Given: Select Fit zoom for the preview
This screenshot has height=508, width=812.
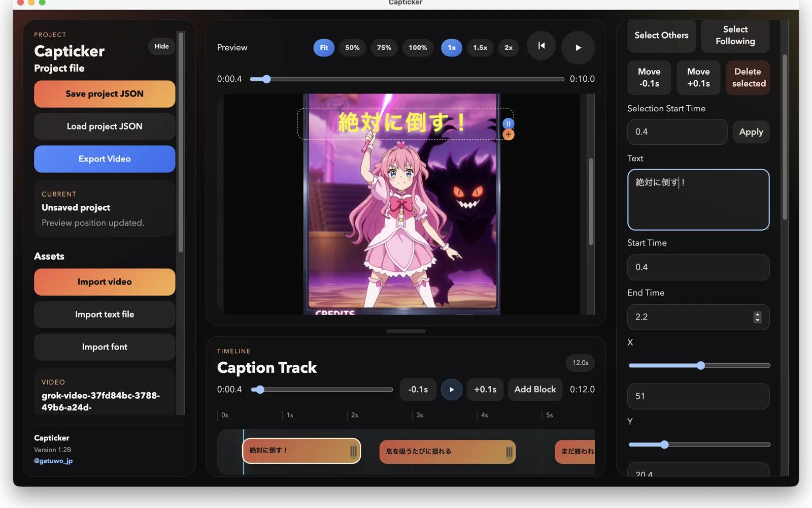Looking at the screenshot, I should (324, 48).
